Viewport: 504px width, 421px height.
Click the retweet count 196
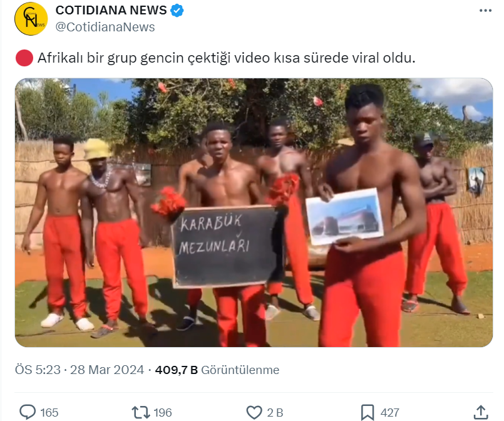coord(163,413)
